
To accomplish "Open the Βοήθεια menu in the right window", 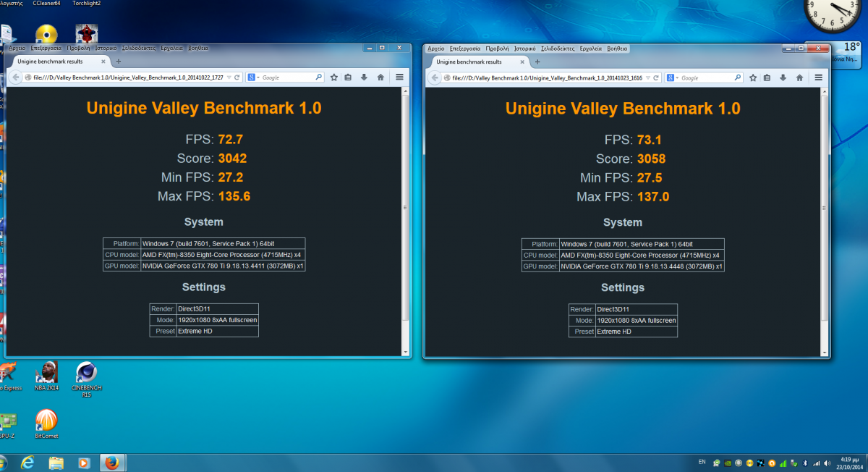I will coord(618,49).
